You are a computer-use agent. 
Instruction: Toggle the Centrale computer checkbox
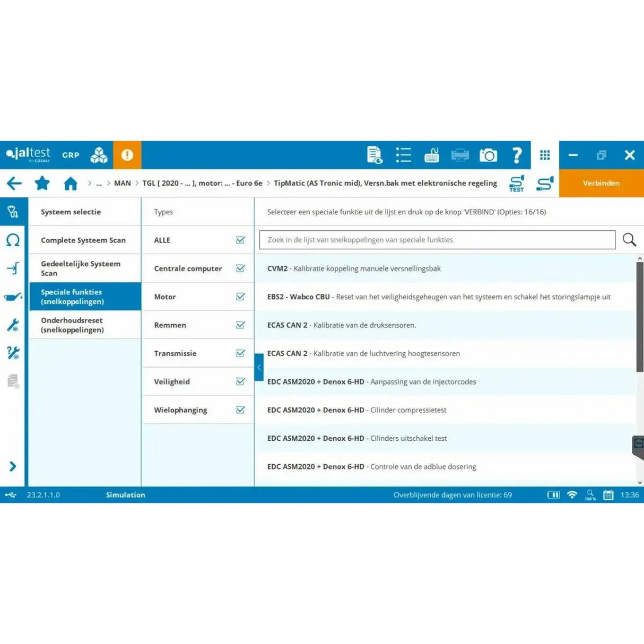click(240, 268)
